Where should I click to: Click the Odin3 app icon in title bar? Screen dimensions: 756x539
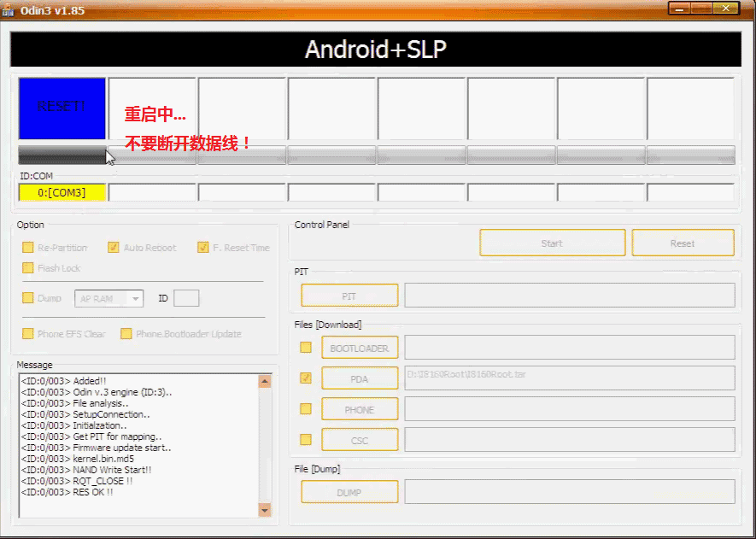pyautogui.click(x=9, y=9)
